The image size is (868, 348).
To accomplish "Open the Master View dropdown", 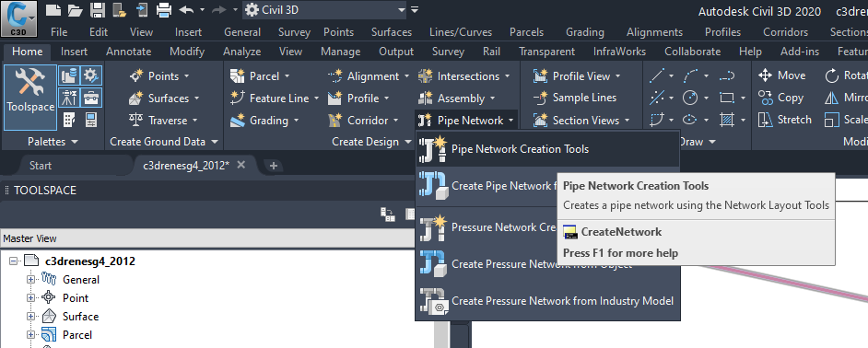I will 207,238.
